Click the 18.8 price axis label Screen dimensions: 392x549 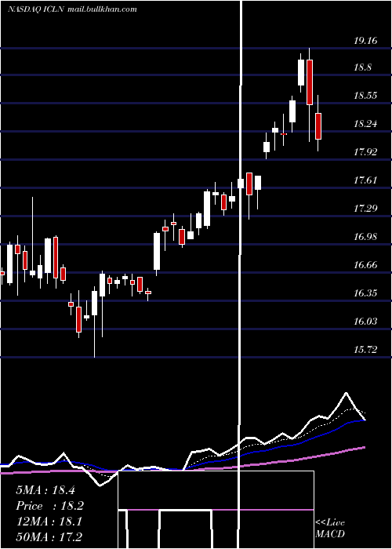[x=362, y=67]
